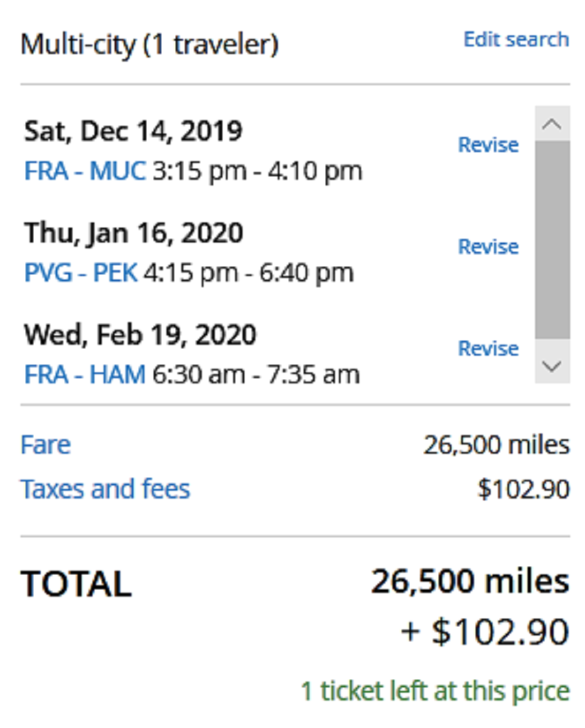Open the FRA - MUC flight details
The width and height of the screenshot is (585, 728).
pos(85,171)
